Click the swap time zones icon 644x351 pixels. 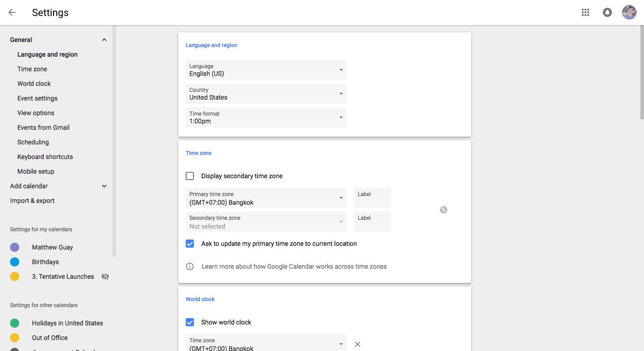pos(443,210)
